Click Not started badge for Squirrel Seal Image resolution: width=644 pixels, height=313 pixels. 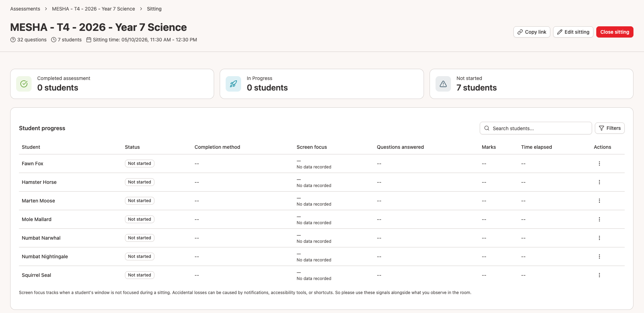click(x=139, y=275)
